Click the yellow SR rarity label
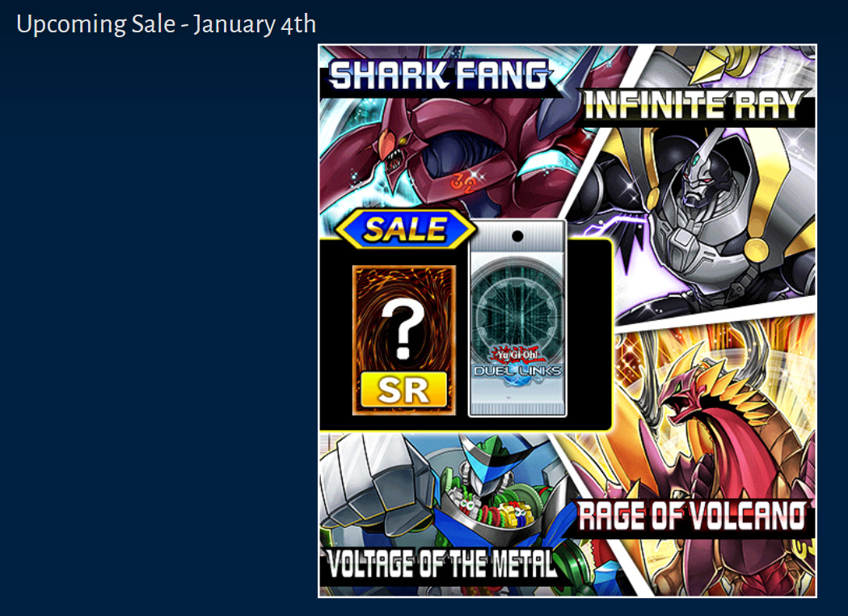This screenshot has width=848, height=616. point(404,390)
